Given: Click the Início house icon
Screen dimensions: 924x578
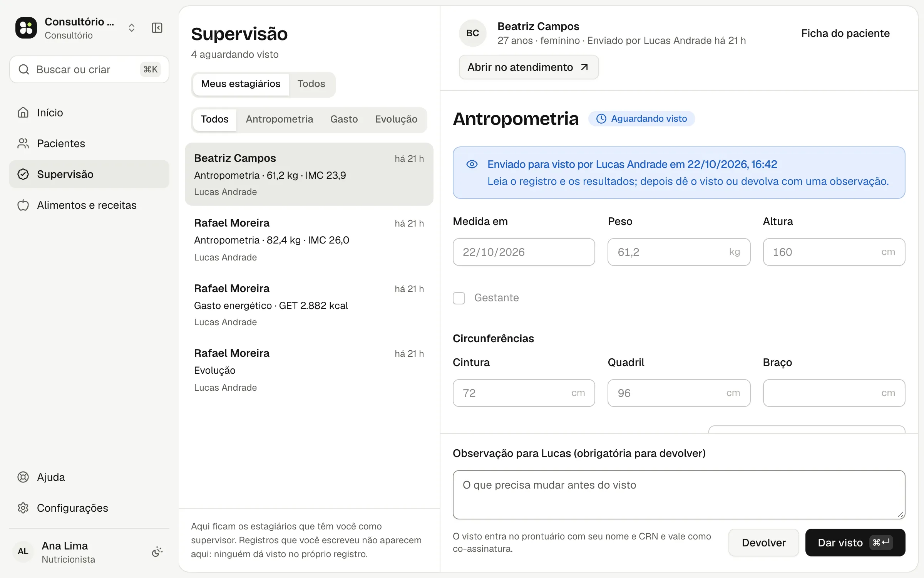Looking at the screenshot, I should [x=23, y=113].
